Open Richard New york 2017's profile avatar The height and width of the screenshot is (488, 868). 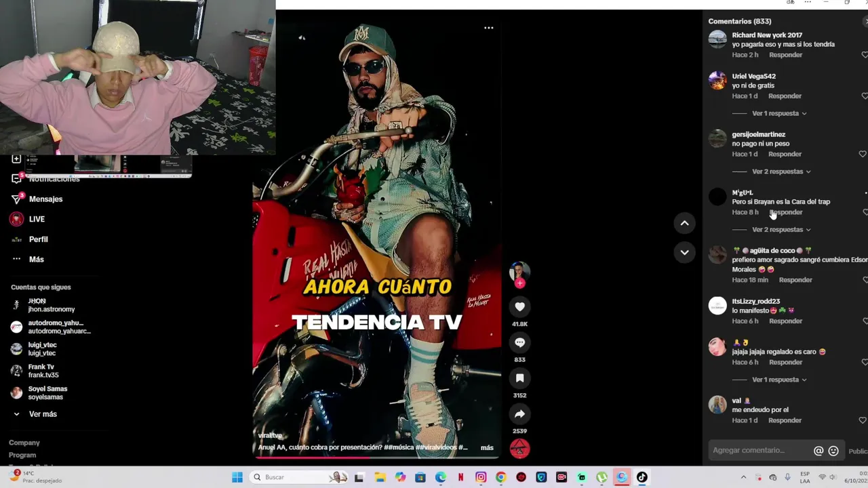717,39
